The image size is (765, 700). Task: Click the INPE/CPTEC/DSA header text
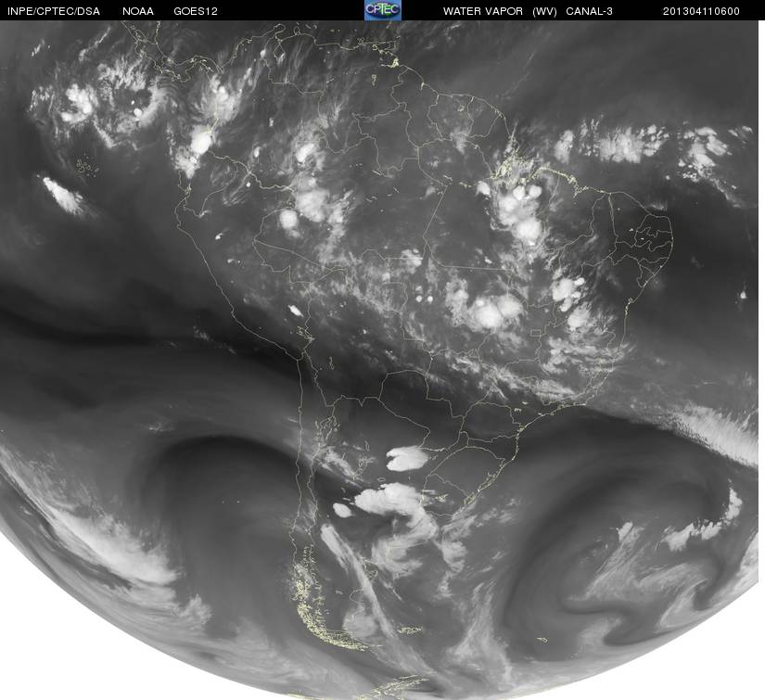point(53,11)
